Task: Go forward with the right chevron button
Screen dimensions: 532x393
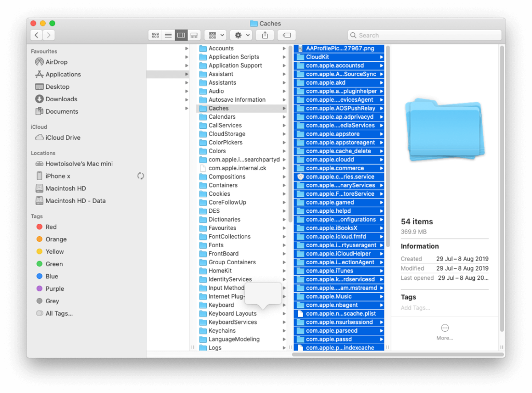Action: coord(48,35)
